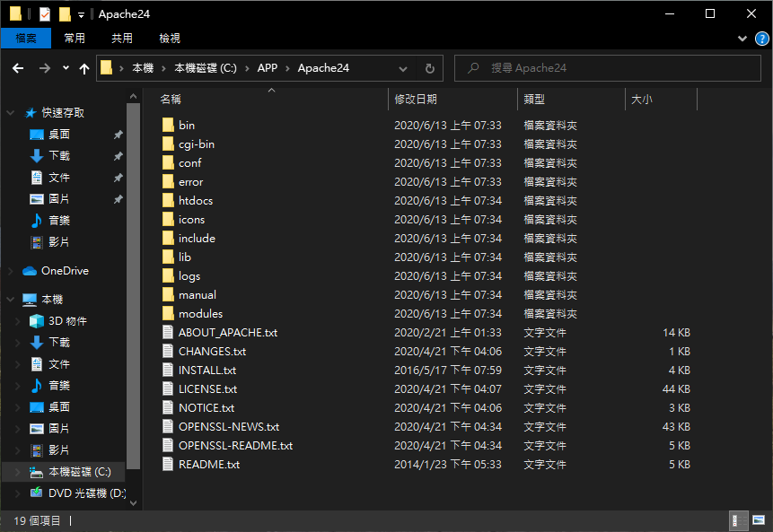Select INSTALL.txt file icon
This screenshot has width=773, height=532.
[168, 370]
